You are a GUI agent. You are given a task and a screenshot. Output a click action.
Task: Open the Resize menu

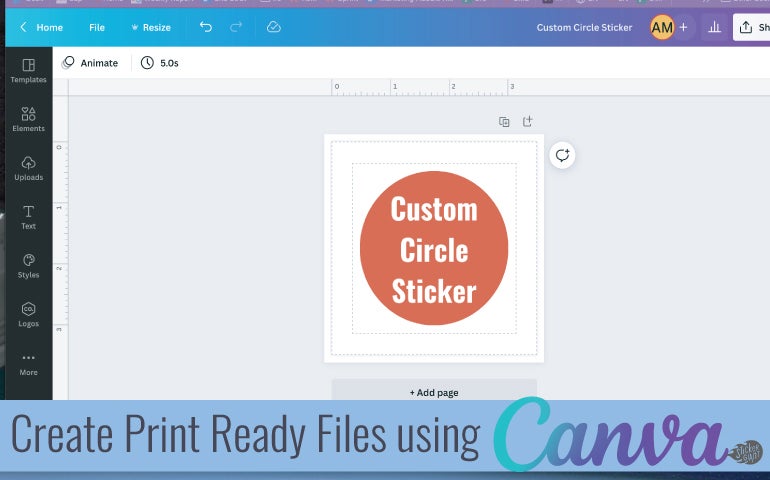pos(151,28)
